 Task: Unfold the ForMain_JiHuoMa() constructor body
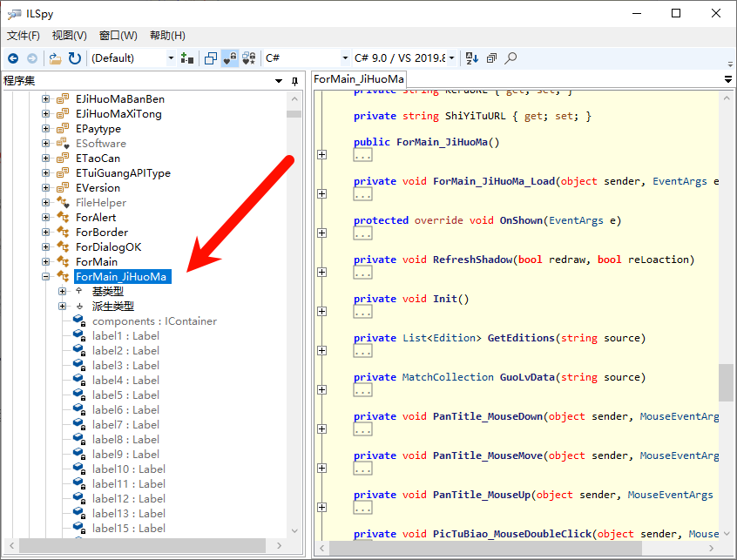[x=322, y=154]
